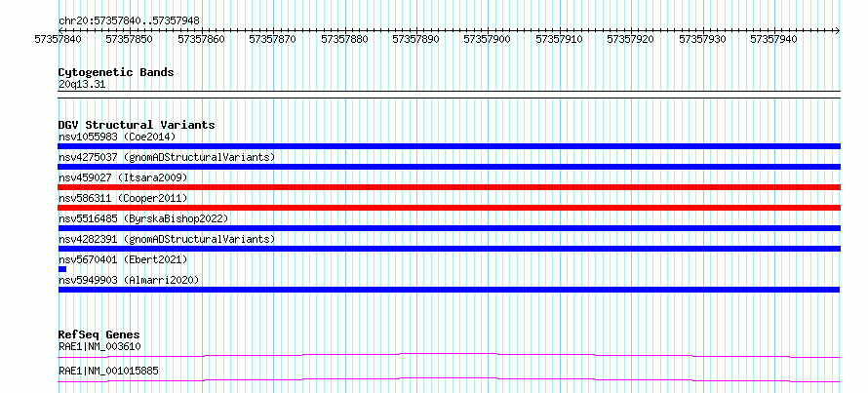Open variant nsv5670401 (Ebert2021) label

(123, 259)
